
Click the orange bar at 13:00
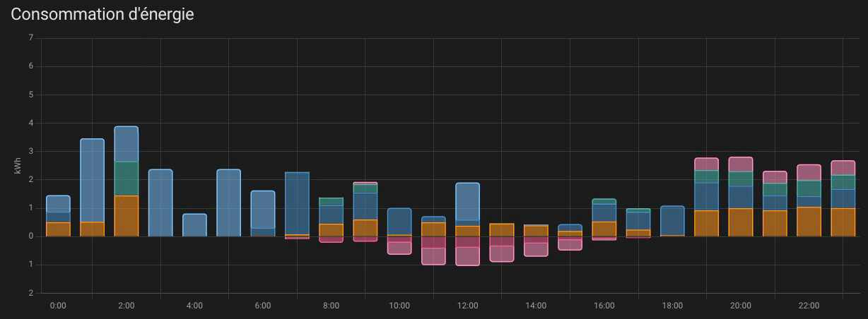[502, 230]
